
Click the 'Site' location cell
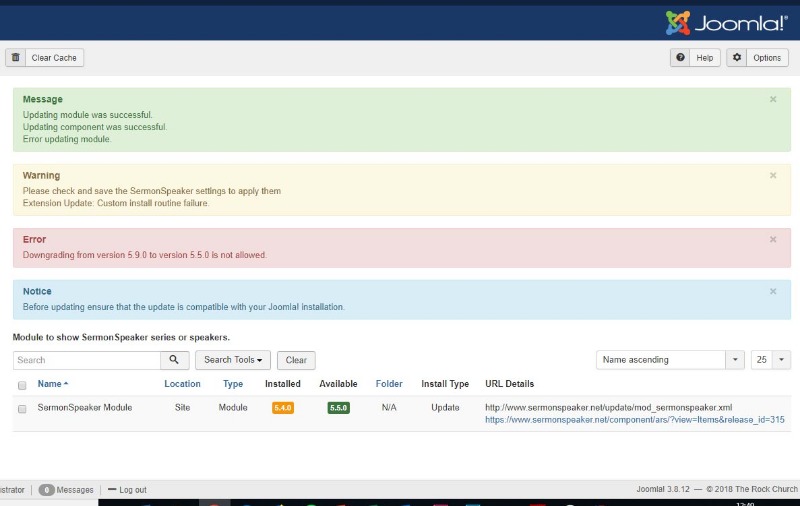point(182,408)
